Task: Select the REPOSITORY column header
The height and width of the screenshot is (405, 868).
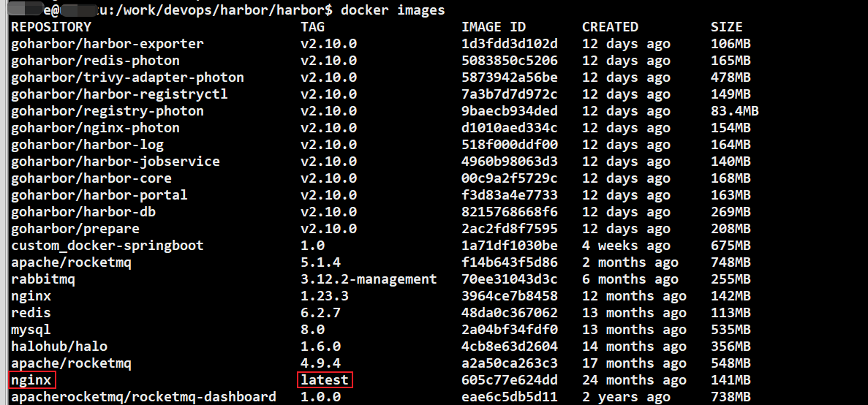Action: click(x=51, y=27)
